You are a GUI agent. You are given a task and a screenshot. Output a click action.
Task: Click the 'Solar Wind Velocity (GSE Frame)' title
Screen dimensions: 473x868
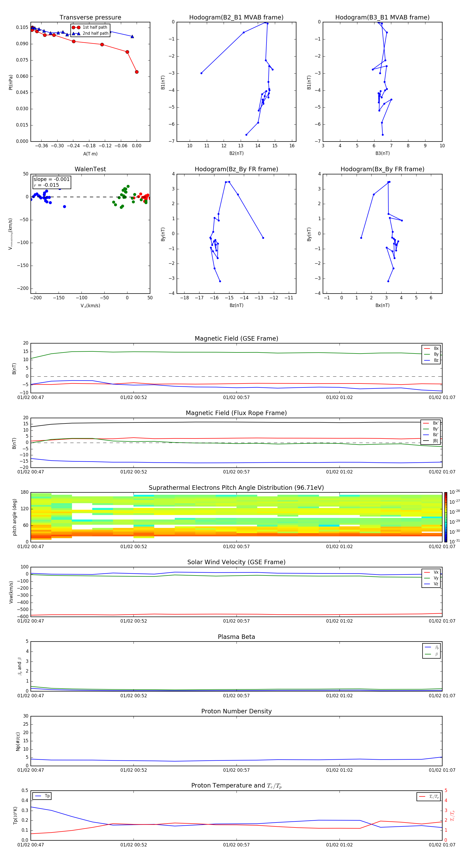[x=236, y=562]
